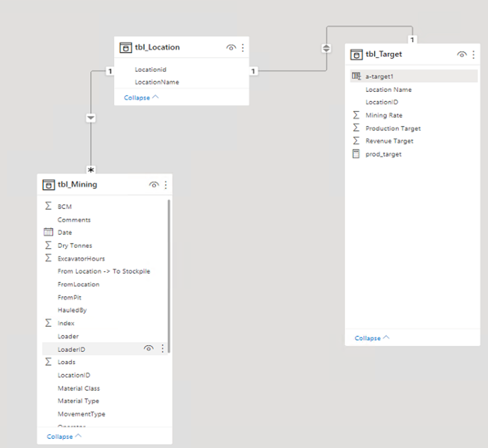
Task: Collapse the tbl_Mining table
Action: coord(64,436)
